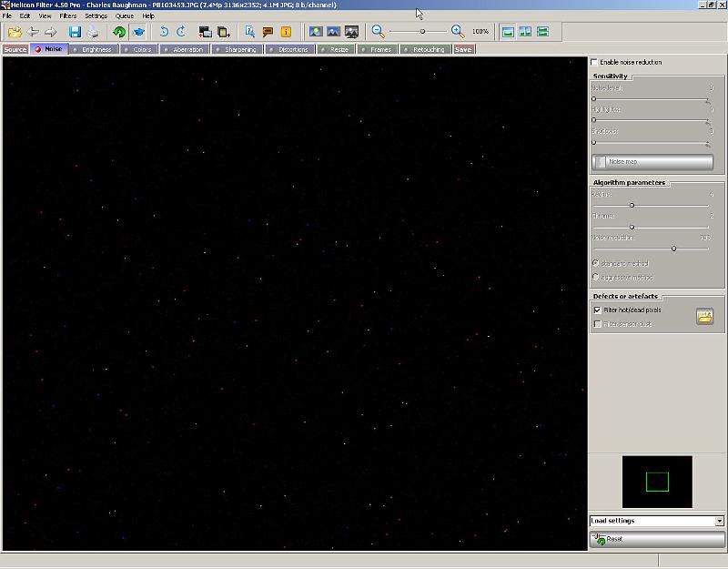Click the Noise map button
728x569 pixels.
pyautogui.click(x=652, y=162)
